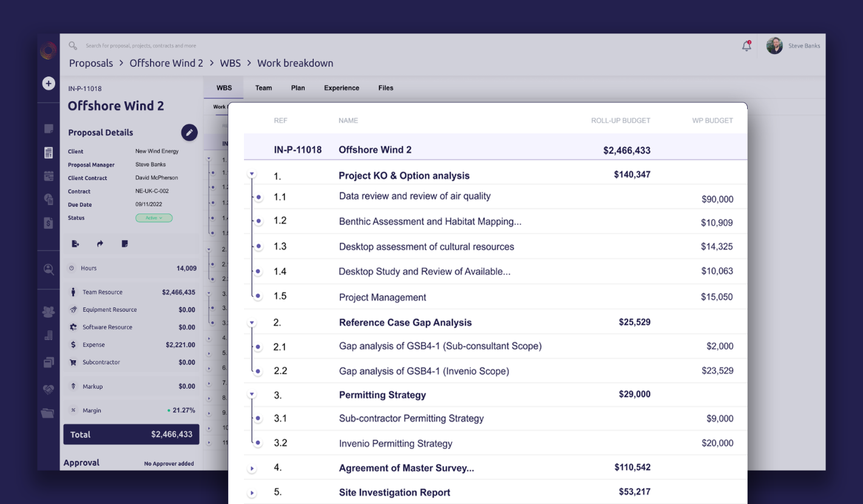Image resolution: width=863 pixels, height=504 pixels.
Task: Open the handshake heart icon in sidebar
Action: (49, 389)
